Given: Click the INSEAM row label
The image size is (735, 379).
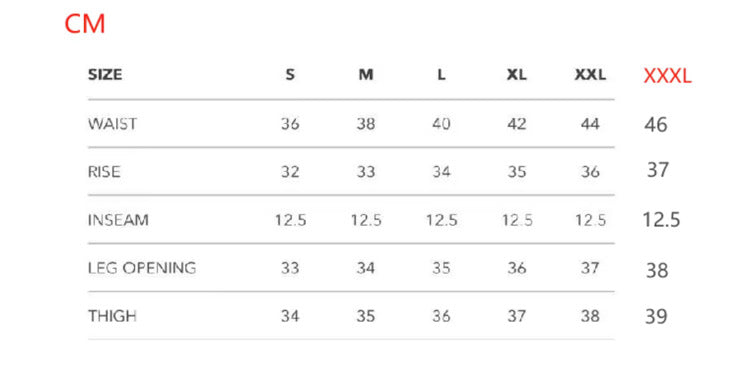Looking at the screenshot, I should (x=118, y=220).
